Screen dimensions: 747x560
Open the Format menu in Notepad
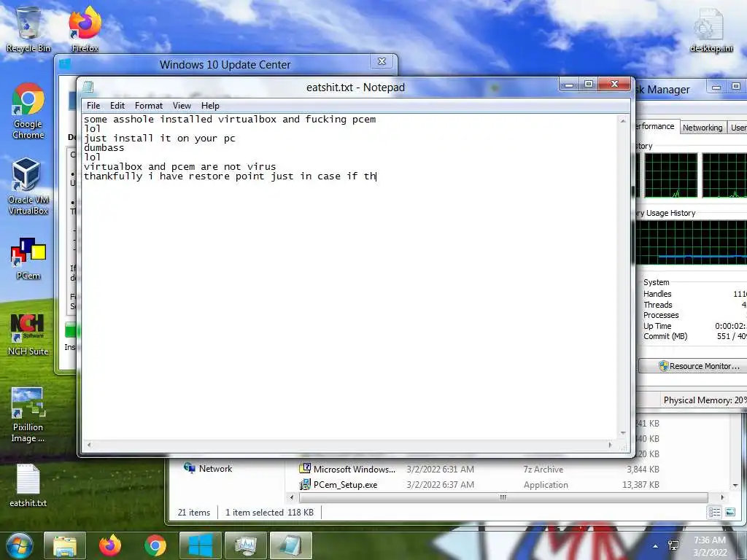pos(149,106)
